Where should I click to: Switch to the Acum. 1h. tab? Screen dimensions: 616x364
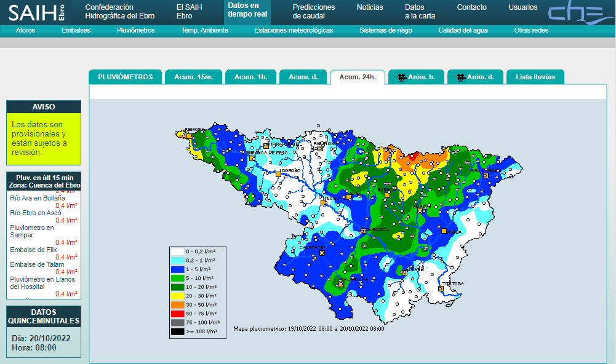(x=250, y=77)
